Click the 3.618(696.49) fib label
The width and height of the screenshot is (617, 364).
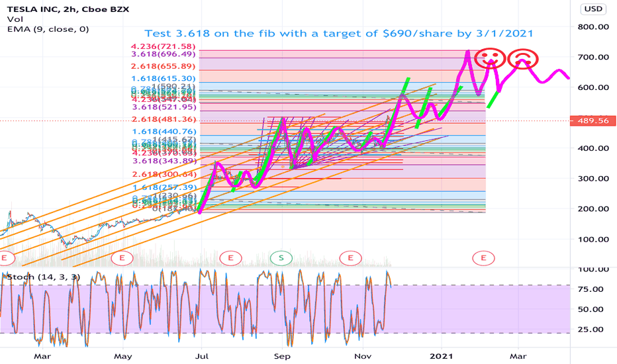coord(164,54)
